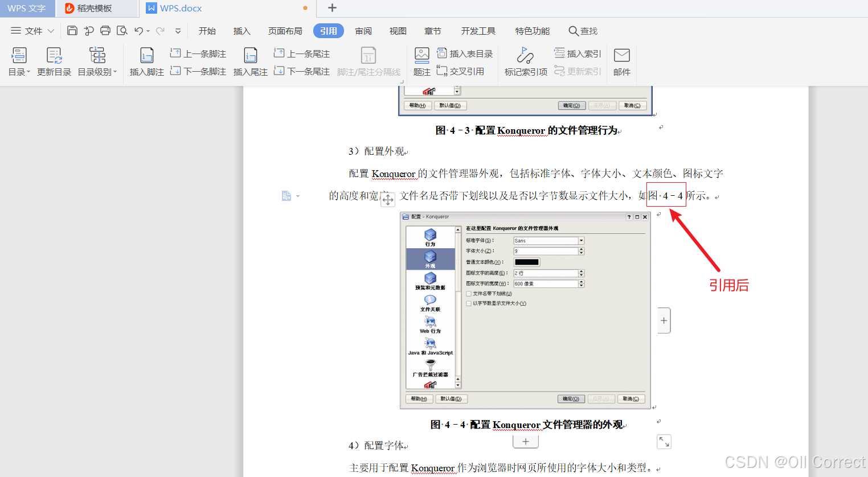
Task: Click the four-arrow move handle on the picture
Action: (x=387, y=199)
